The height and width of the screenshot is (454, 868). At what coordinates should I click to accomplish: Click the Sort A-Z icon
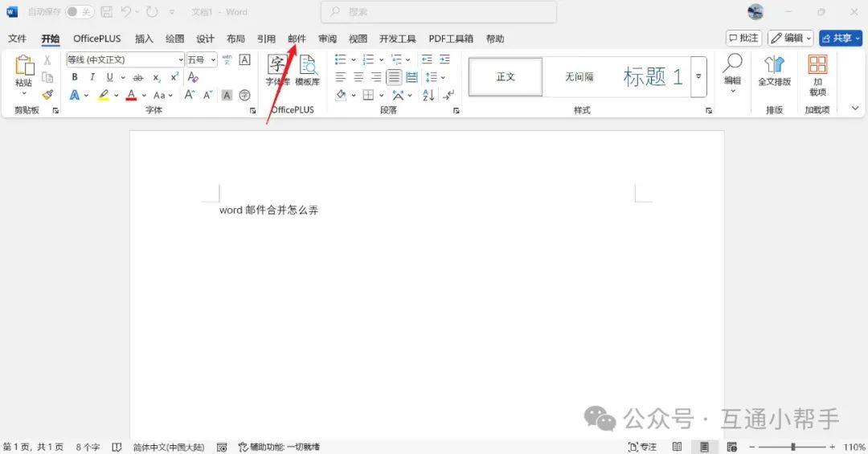tap(428, 96)
